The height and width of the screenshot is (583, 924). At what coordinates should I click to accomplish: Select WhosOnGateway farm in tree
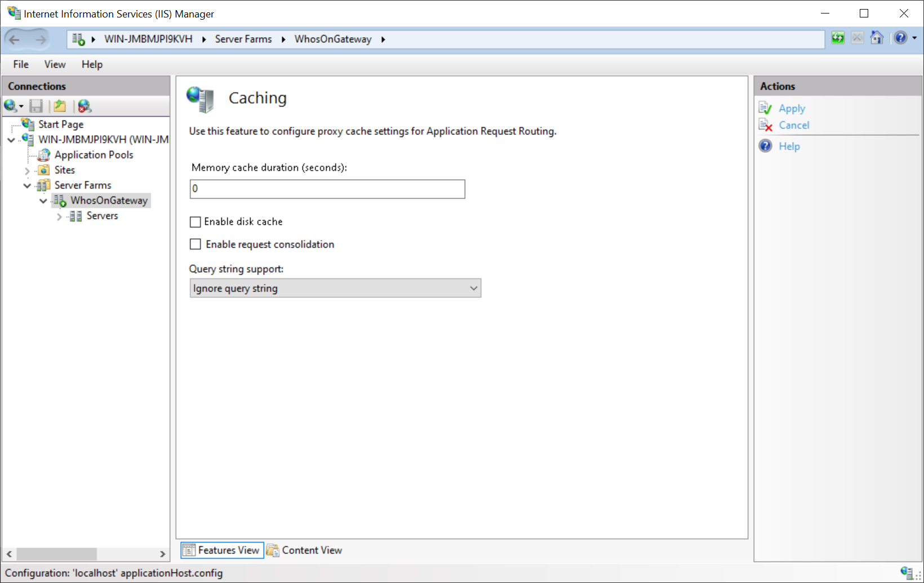point(109,201)
